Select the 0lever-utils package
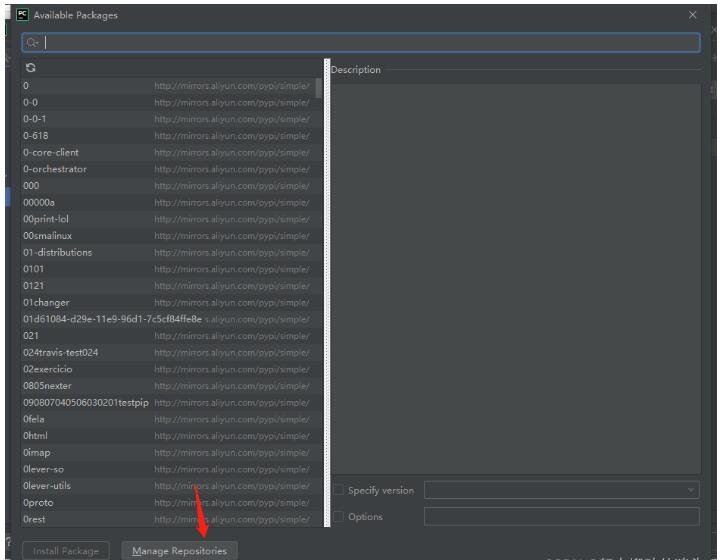The image size is (721, 560). point(47,486)
